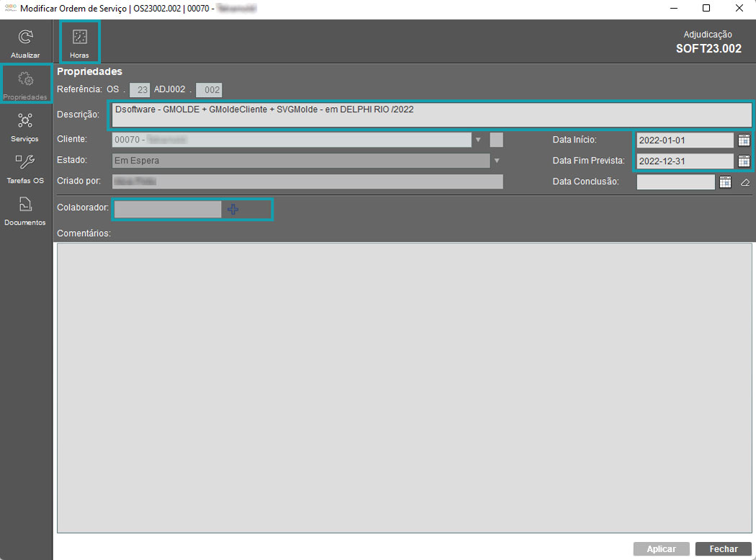Open calendar for Data Início
This screenshot has width=756, height=560.
click(744, 140)
